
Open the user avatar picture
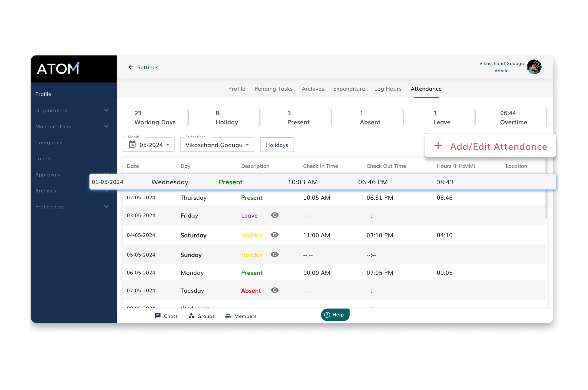pyautogui.click(x=534, y=67)
